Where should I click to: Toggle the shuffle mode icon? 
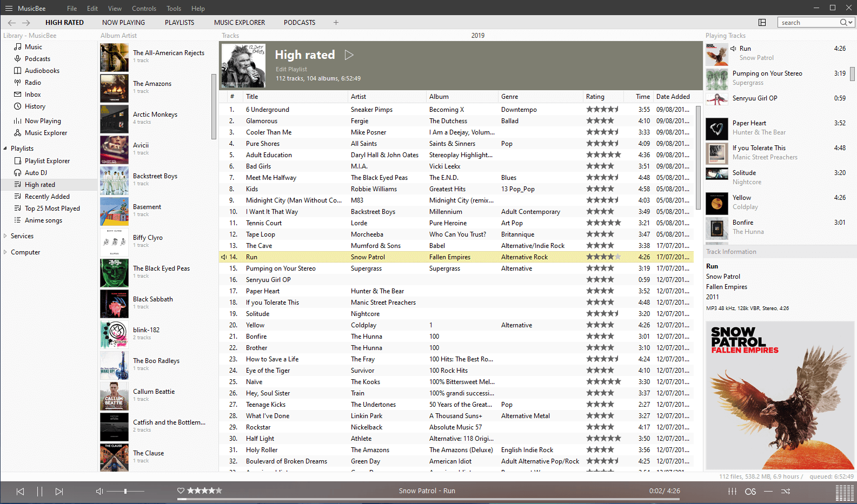(786, 491)
